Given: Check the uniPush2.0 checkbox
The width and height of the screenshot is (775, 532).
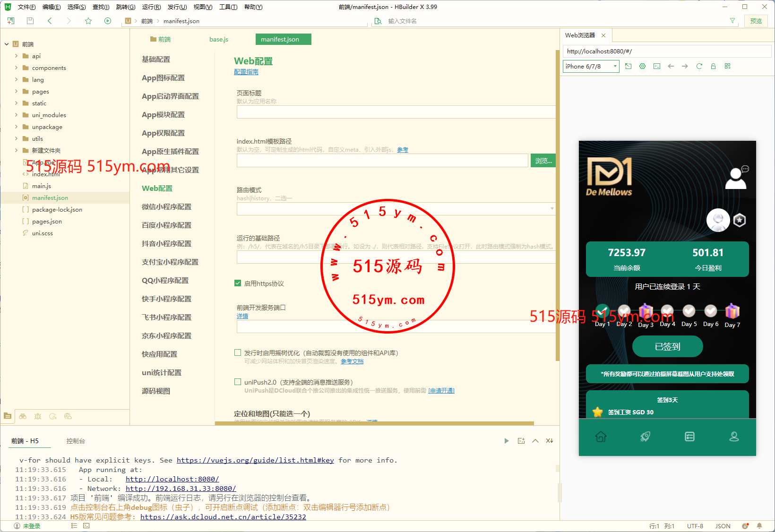Looking at the screenshot, I should (x=238, y=382).
